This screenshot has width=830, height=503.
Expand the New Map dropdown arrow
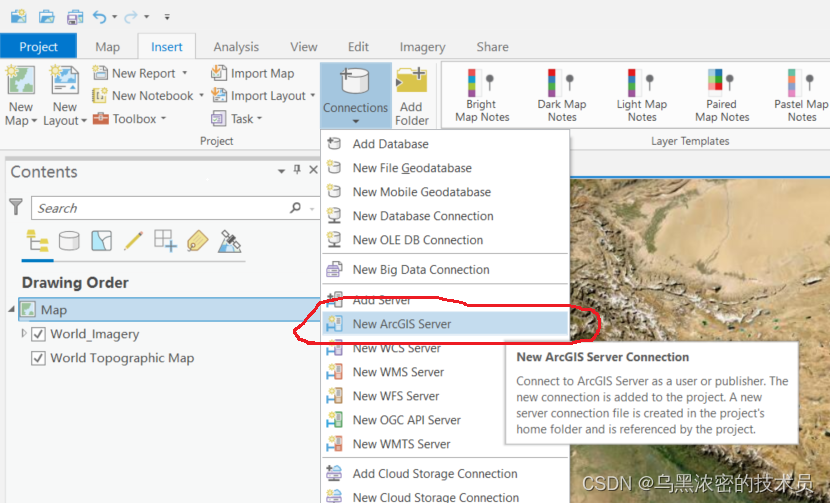[34, 121]
